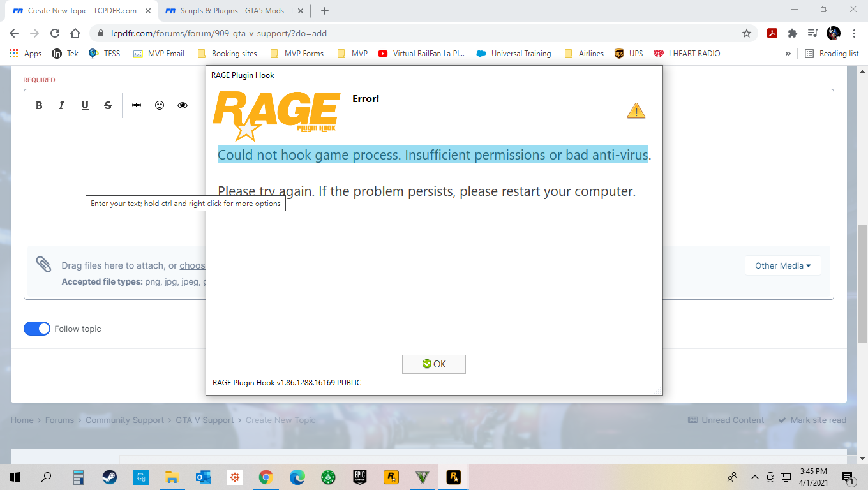Open the MVP bookmark folder

point(352,54)
